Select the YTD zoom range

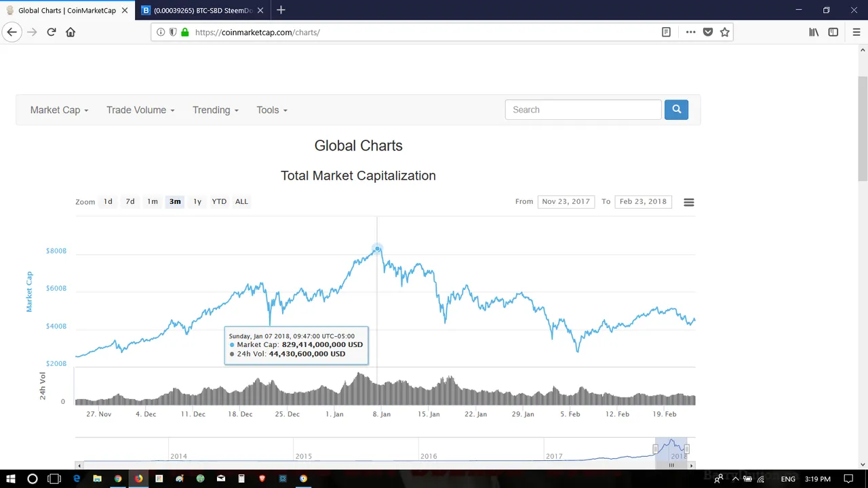[219, 201]
